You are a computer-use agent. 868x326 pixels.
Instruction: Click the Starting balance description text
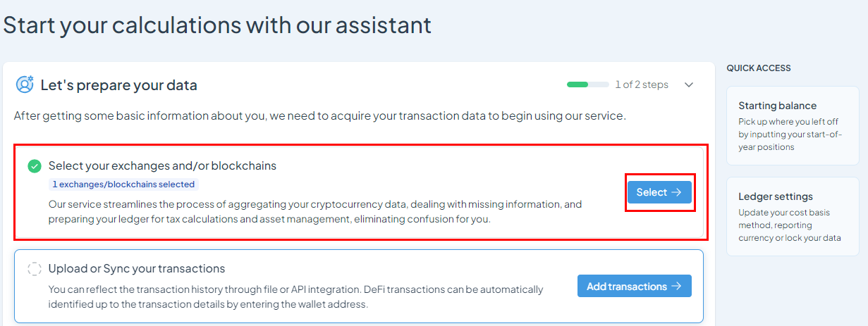[790, 134]
